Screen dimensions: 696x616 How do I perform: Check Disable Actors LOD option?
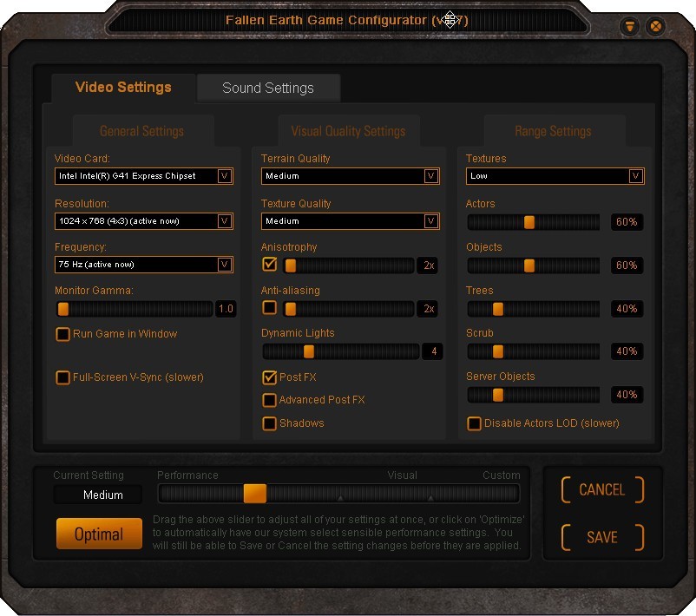[x=474, y=423]
